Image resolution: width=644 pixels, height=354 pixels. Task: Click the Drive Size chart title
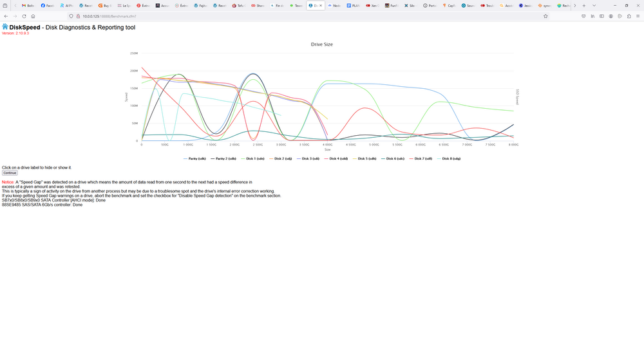point(321,44)
